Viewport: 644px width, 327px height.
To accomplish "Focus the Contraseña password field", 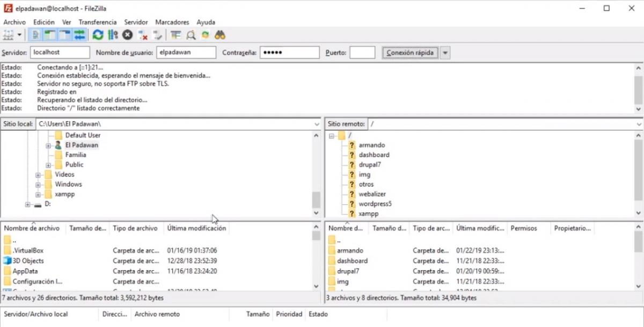I will (x=290, y=53).
